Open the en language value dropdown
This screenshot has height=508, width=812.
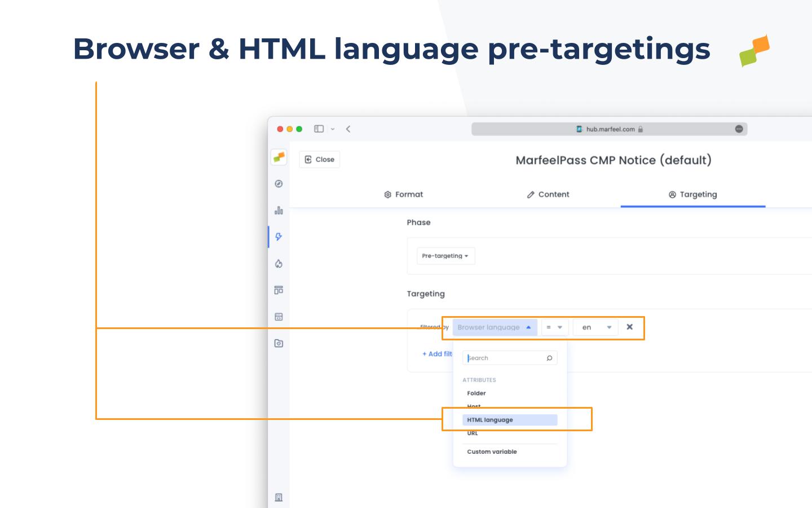(x=595, y=327)
